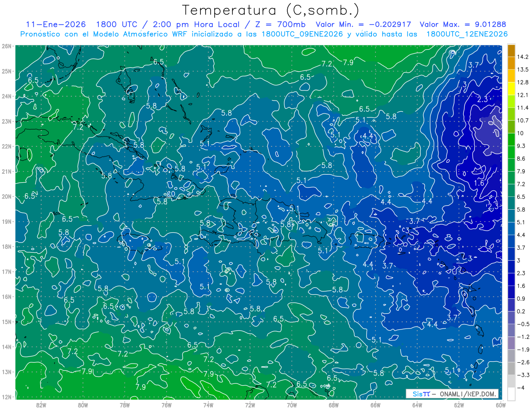Click the legend value "9.3"

(521, 146)
